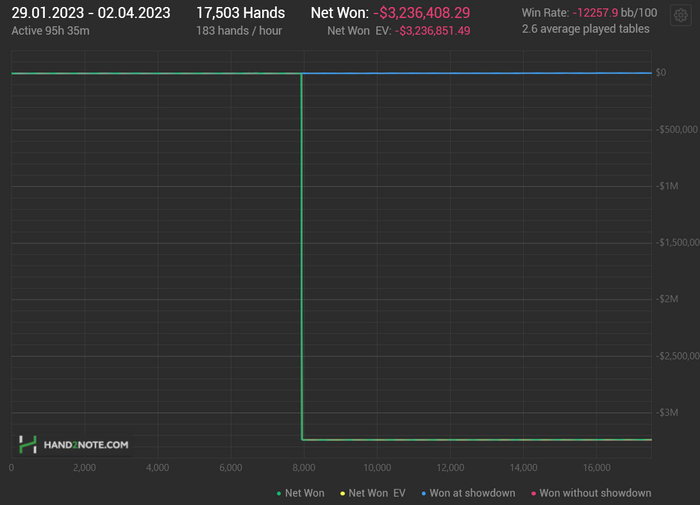Click the 183 hands / hour text
The image size is (700, 505).
tap(239, 31)
